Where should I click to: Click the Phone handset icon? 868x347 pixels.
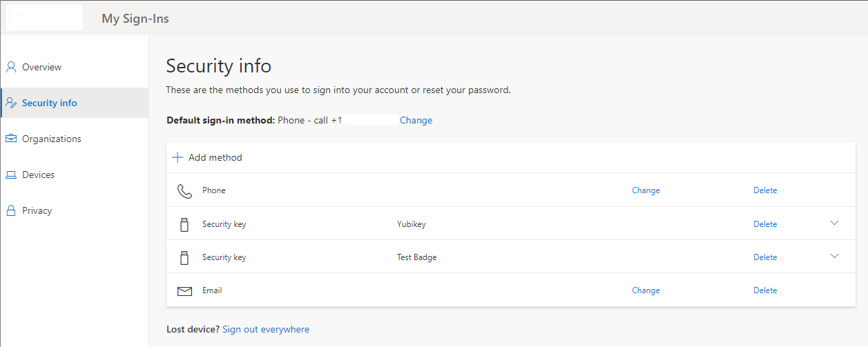184,191
